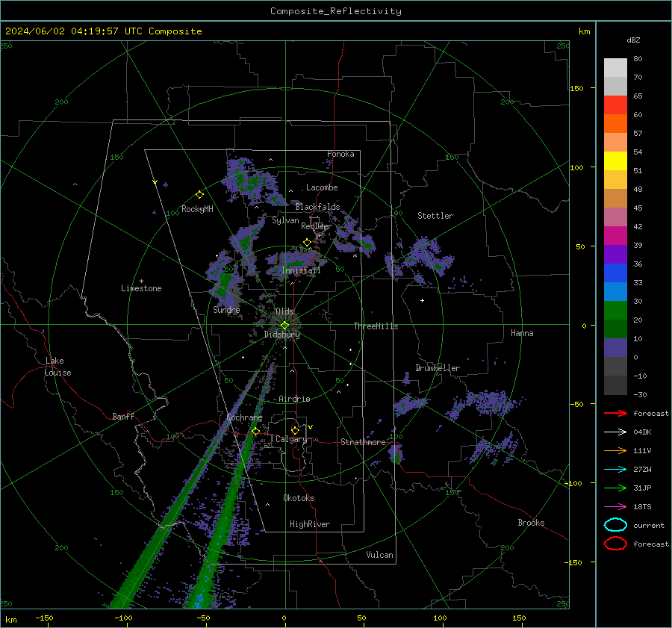Click the Banff town label
This screenshot has height=628, width=672.
coord(123,416)
